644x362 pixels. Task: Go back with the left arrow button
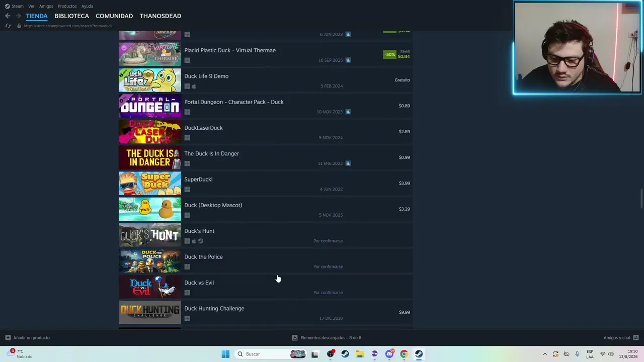pos(8,16)
